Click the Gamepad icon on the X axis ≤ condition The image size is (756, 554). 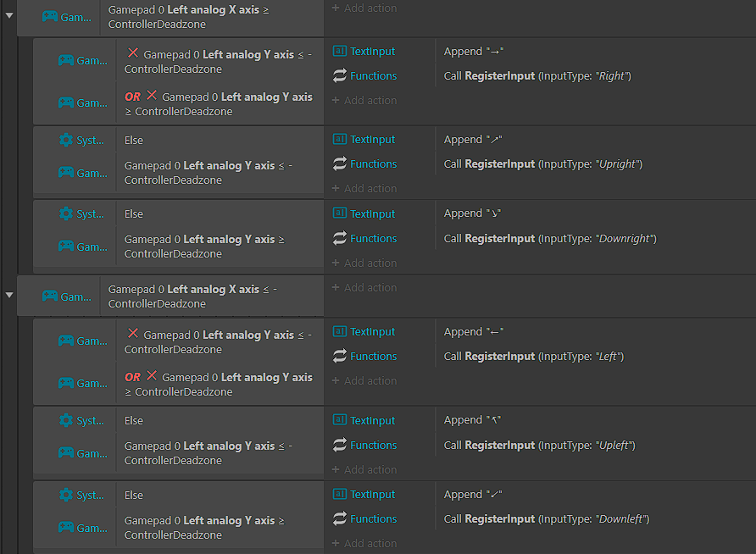click(x=50, y=296)
